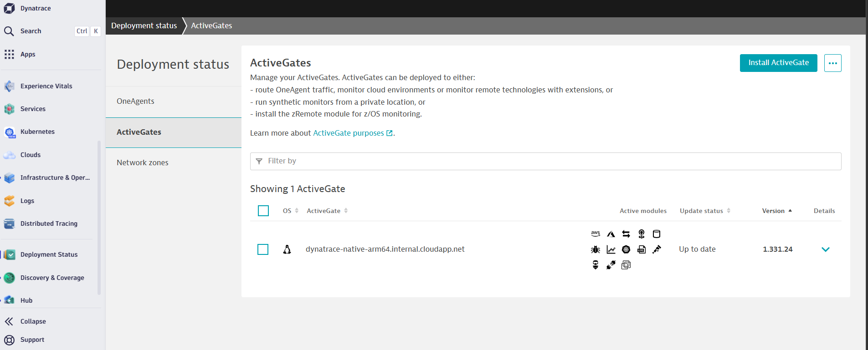Viewport: 868px width, 350px height.
Task: Click the Details column header
Action: (824, 211)
